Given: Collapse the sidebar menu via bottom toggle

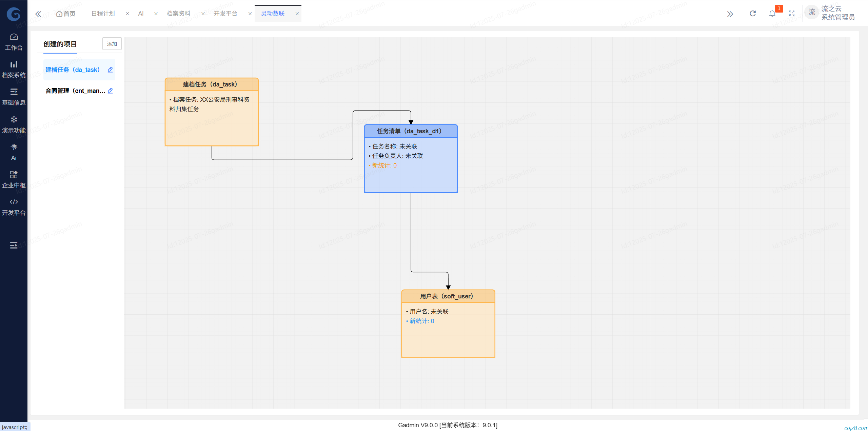Looking at the screenshot, I should point(14,245).
